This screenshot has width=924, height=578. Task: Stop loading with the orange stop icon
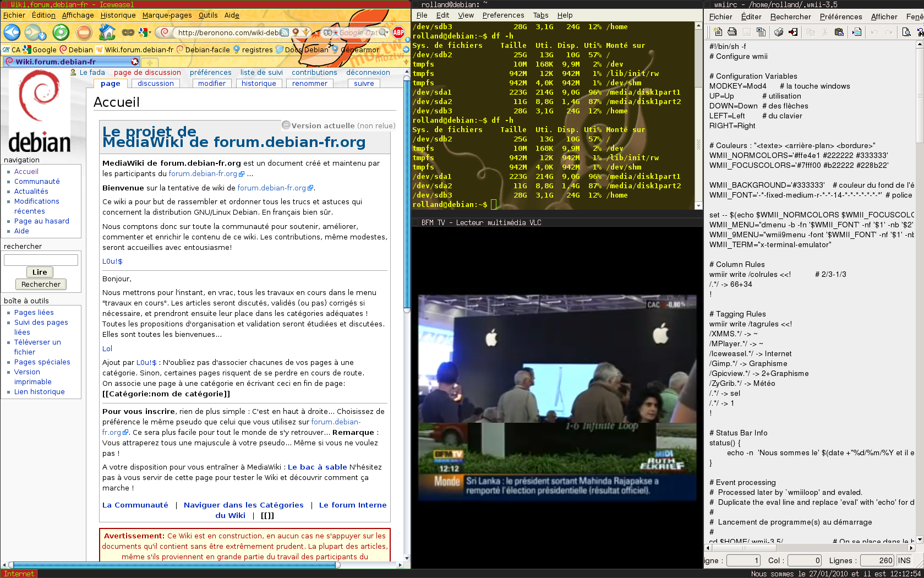point(84,32)
